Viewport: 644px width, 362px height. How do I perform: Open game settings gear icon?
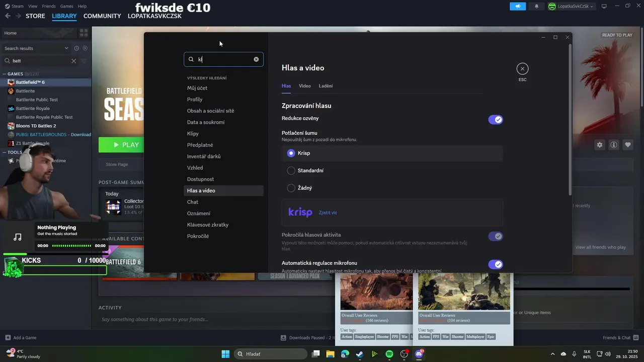600,145
